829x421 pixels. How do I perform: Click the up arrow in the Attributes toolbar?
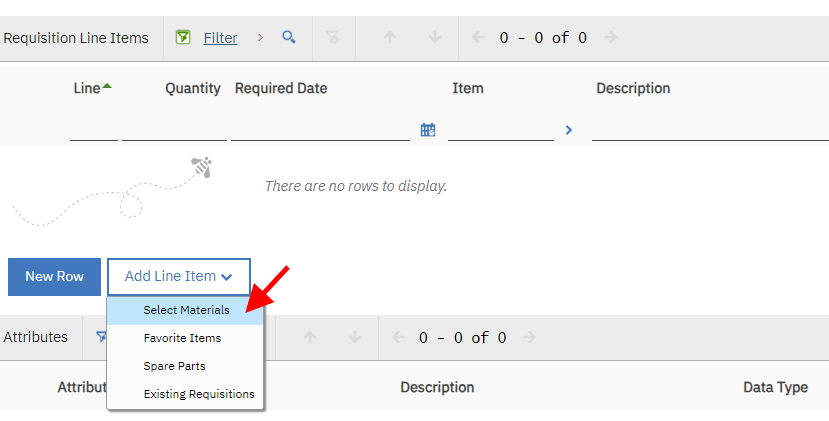pyautogui.click(x=310, y=337)
